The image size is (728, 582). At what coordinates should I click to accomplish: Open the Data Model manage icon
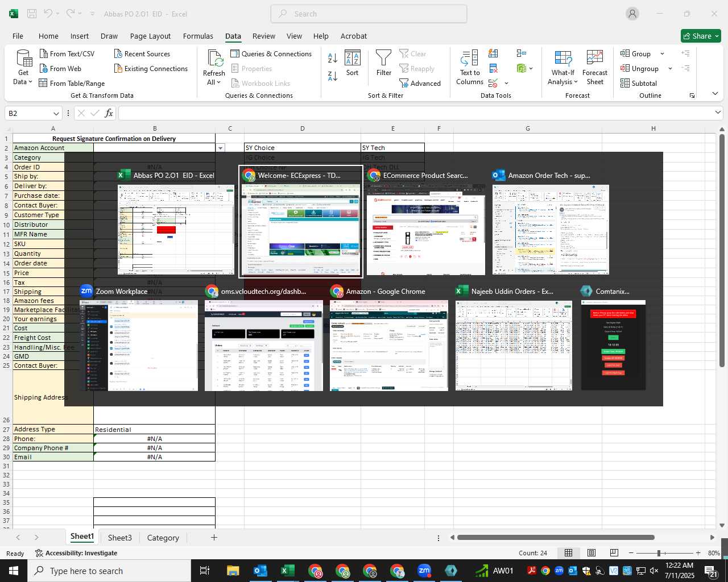point(522,68)
